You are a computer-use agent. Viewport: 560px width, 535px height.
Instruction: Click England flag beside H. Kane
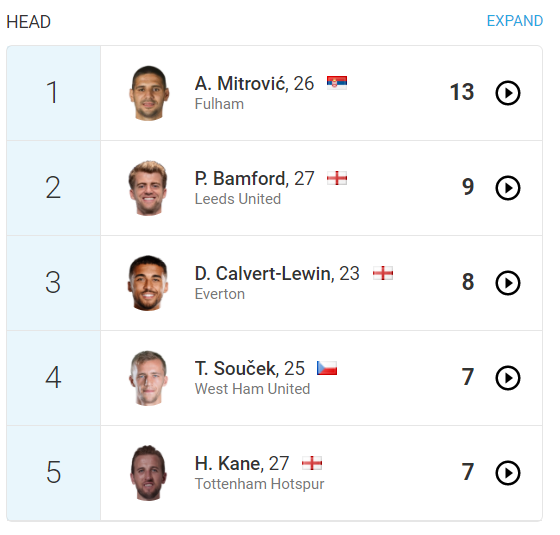pos(312,463)
